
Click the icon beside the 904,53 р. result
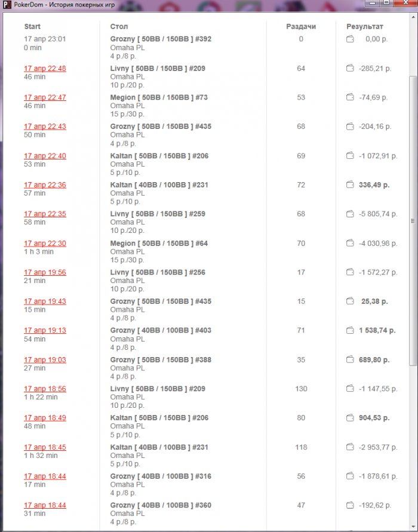click(351, 418)
